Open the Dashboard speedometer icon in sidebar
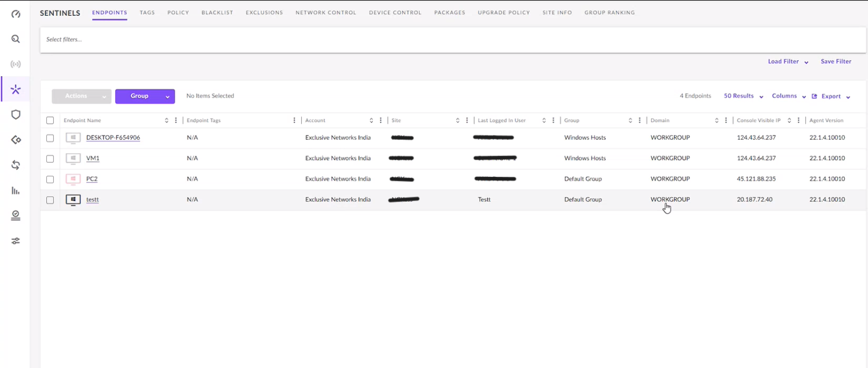868x368 pixels. [x=15, y=14]
